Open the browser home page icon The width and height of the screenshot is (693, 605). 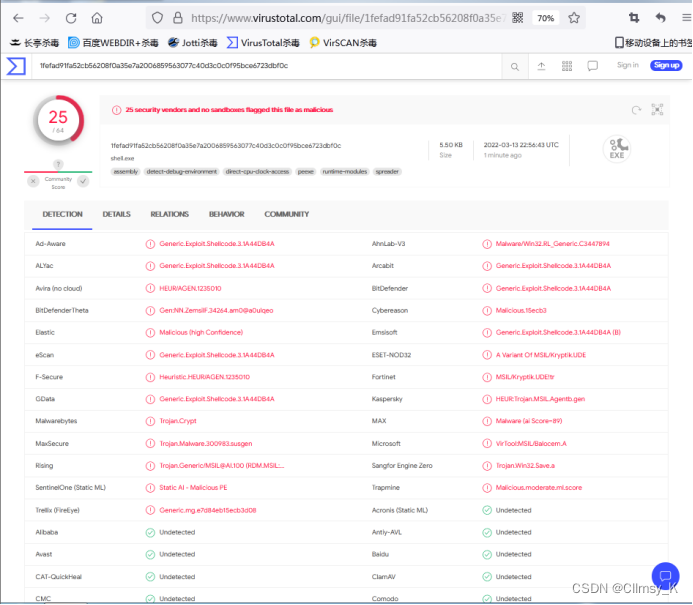coord(97,18)
